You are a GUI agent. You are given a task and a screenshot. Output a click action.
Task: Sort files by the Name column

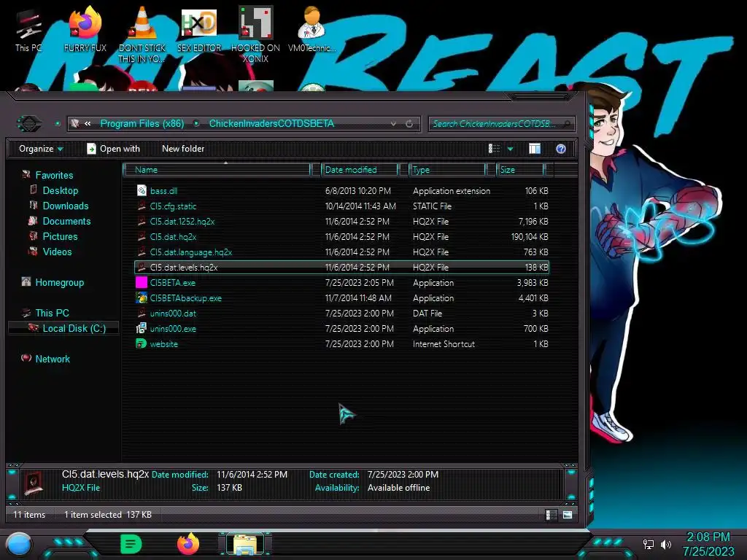click(x=217, y=169)
